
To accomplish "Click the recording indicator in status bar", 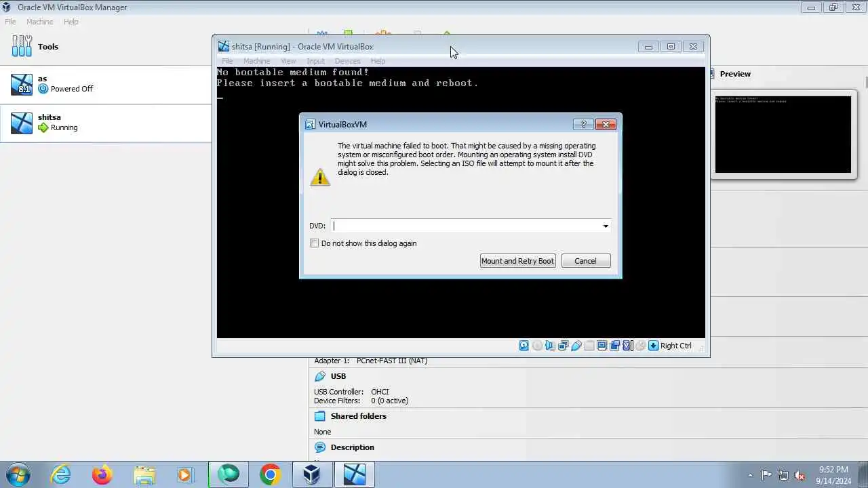I will pos(615,346).
